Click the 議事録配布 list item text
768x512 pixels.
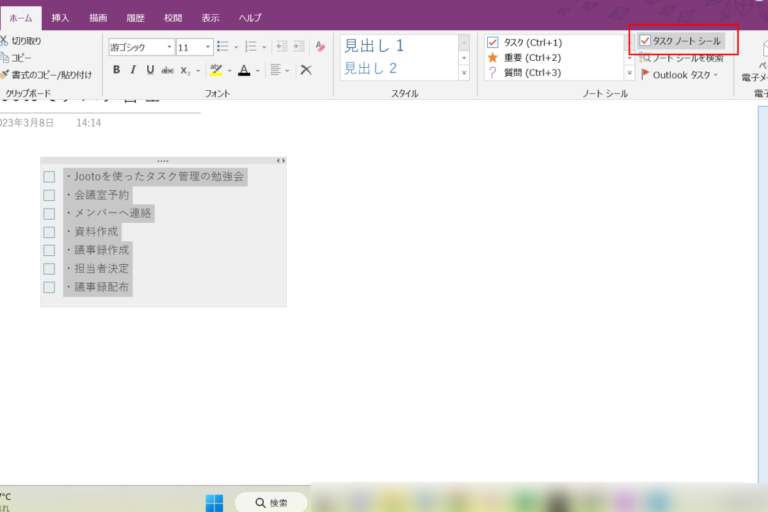[x=101, y=287]
